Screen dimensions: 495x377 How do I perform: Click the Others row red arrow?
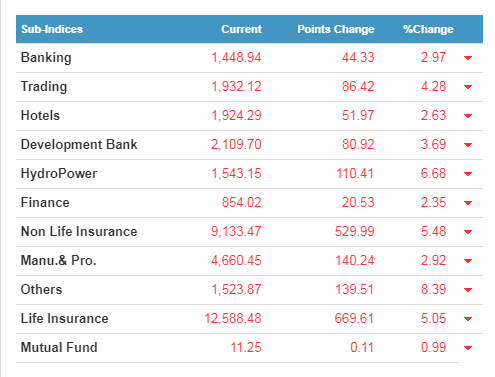point(468,290)
